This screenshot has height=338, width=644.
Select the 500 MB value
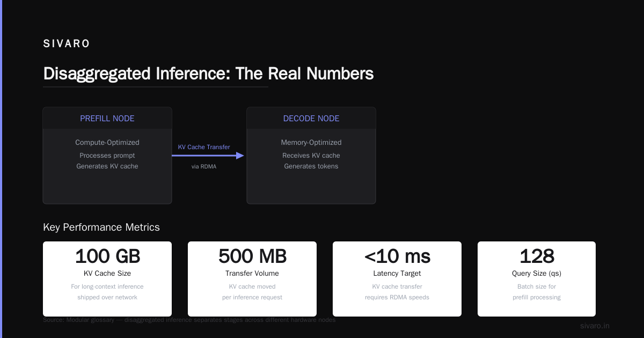252,256
